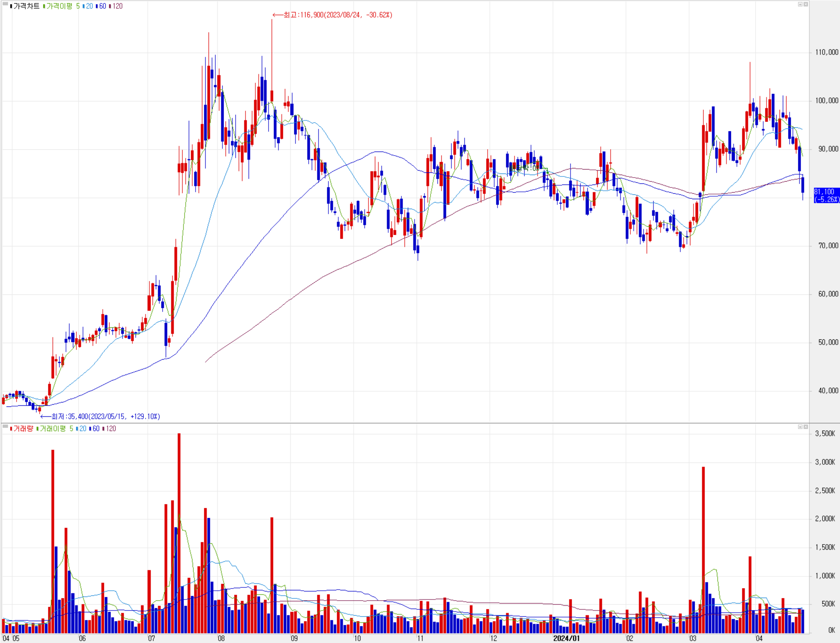The height and width of the screenshot is (643, 840).
Task: Close the volume chart panel
Action: tap(806, 427)
